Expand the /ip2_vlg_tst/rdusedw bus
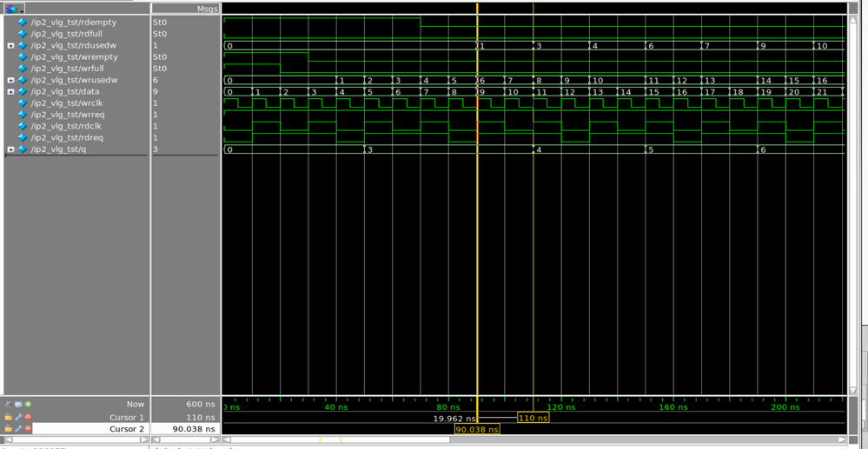 [10, 45]
